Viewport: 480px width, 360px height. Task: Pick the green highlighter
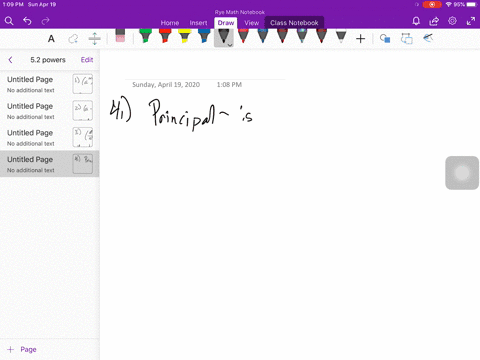(145, 36)
